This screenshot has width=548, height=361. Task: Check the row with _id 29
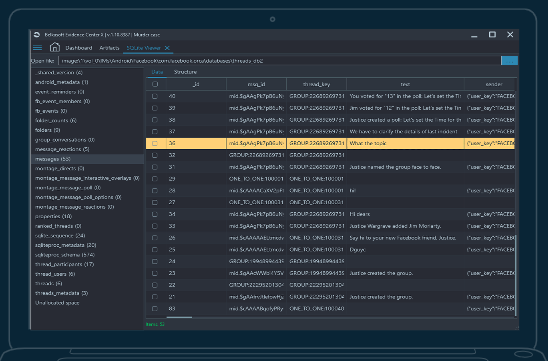pyautogui.click(x=155, y=179)
